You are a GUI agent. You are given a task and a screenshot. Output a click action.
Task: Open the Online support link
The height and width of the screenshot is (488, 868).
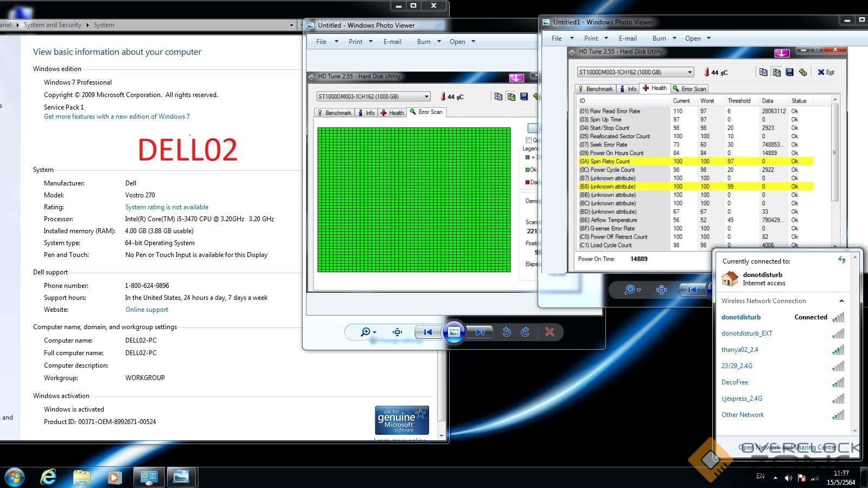click(x=146, y=310)
